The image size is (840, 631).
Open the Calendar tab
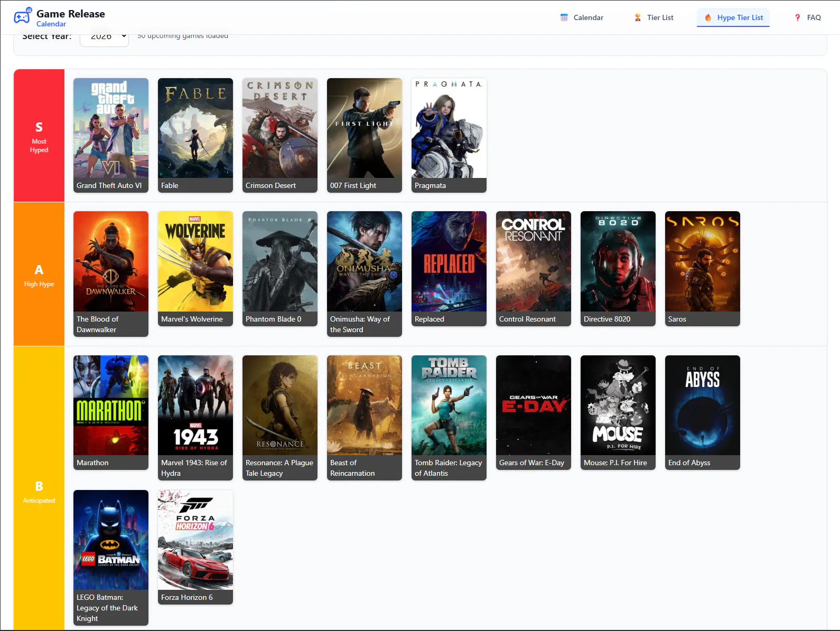pyautogui.click(x=582, y=17)
